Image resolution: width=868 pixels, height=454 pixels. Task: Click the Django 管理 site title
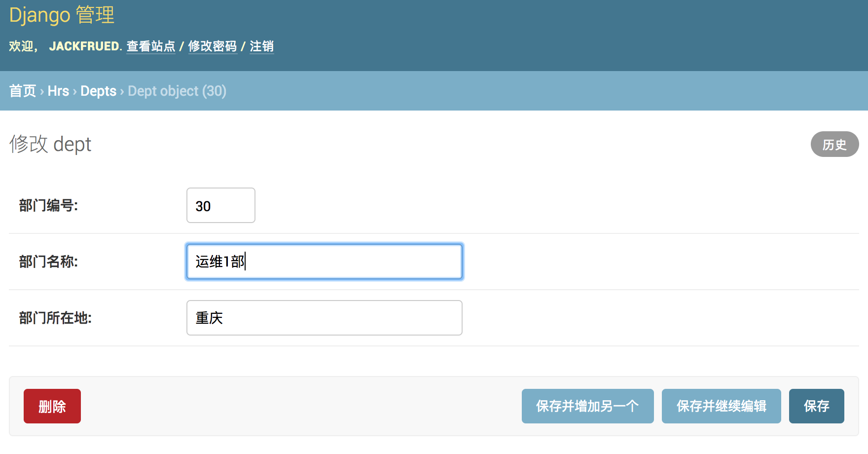click(x=62, y=15)
